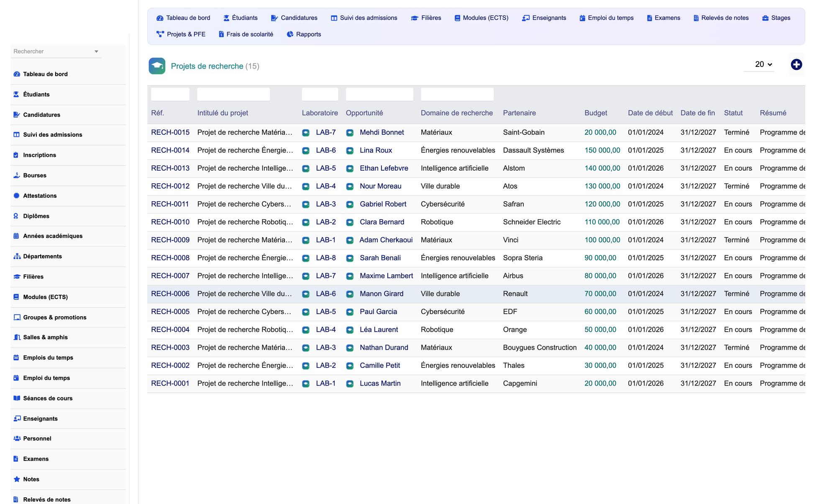Click the Modules (ECTS) sidebar icon
814x504 pixels.
[16, 297]
